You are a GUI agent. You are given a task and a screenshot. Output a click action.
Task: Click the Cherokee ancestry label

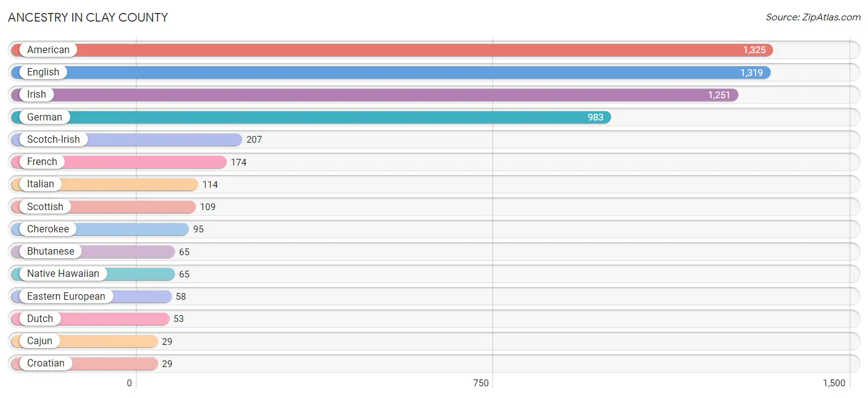pos(48,229)
